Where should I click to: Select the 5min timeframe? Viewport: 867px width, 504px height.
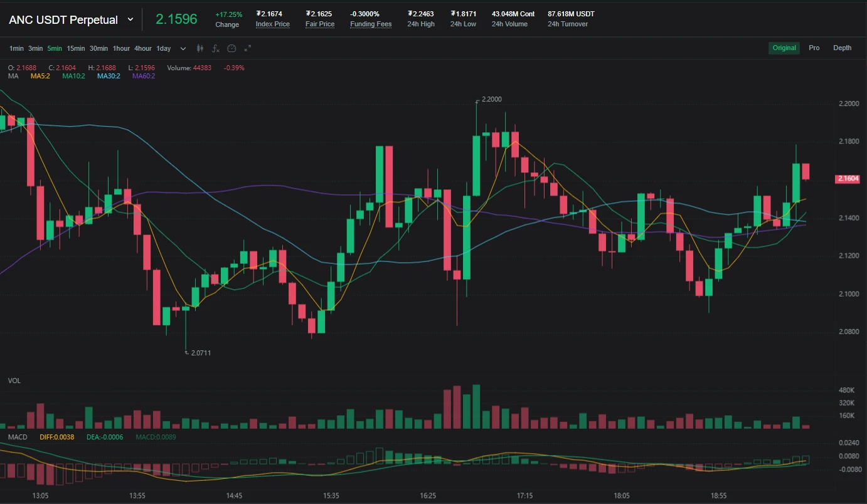[55, 48]
